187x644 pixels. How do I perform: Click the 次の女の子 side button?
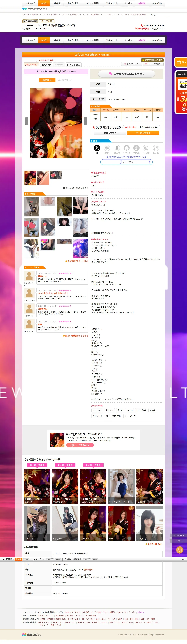[178, 536]
